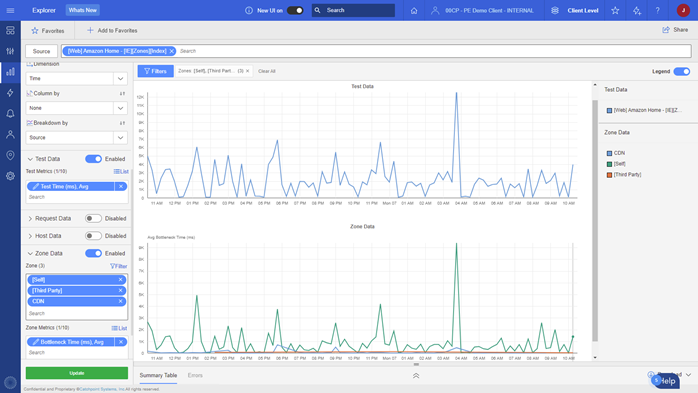The height and width of the screenshot is (393, 698).
Task: Toggle the Legend switch
Action: pyautogui.click(x=682, y=71)
